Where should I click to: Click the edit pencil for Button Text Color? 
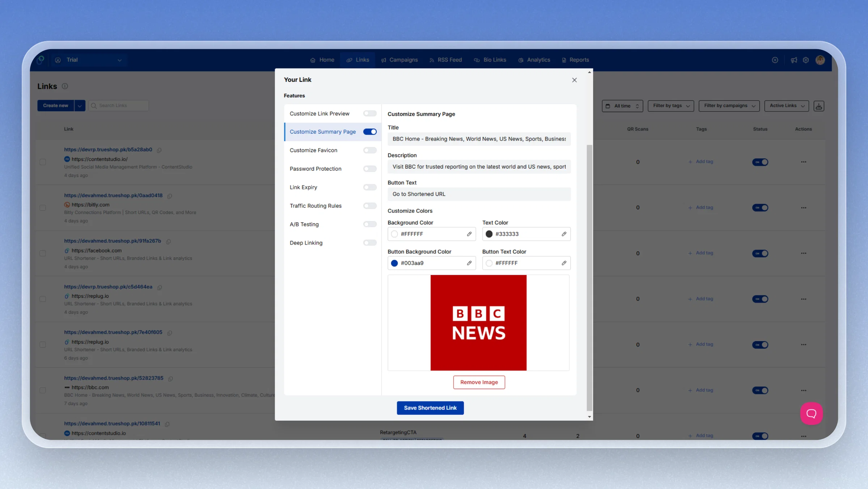(564, 263)
